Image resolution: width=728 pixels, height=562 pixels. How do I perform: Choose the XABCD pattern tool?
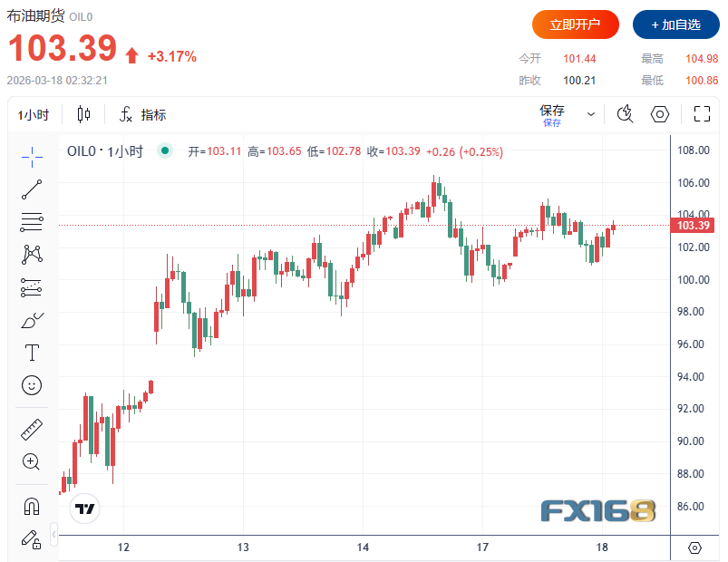(32, 255)
